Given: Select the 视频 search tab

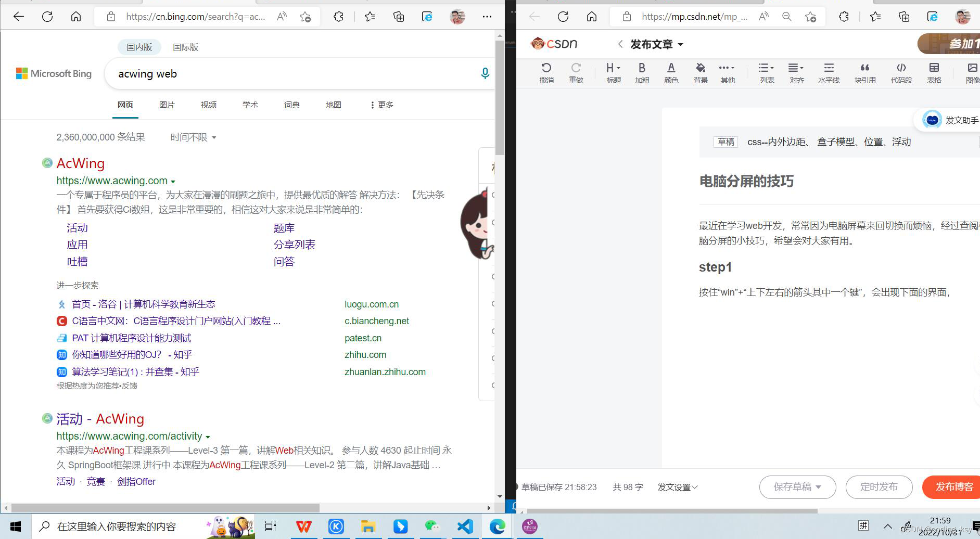Looking at the screenshot, I should coord(208,105).
